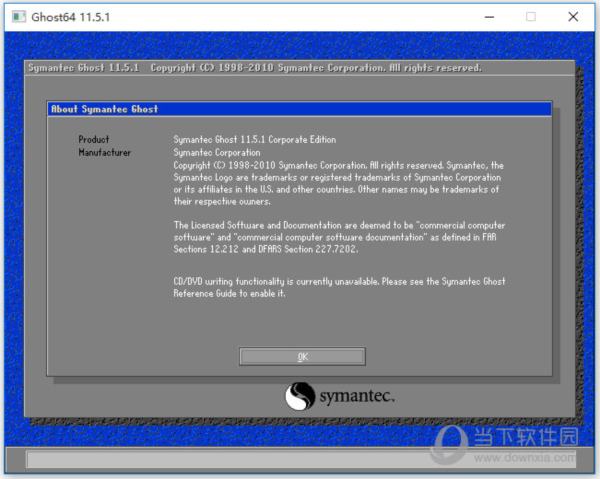Click the About Symantec Ghost title bar
The height and width of the screenshot is (479, 600).
click(299, 109)
